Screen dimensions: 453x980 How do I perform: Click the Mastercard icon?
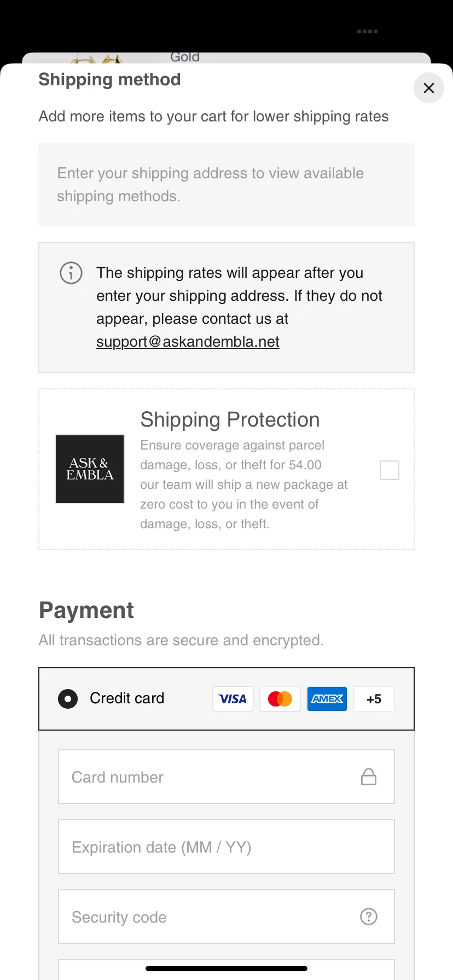pyautogui.click(x=280, y=699)
